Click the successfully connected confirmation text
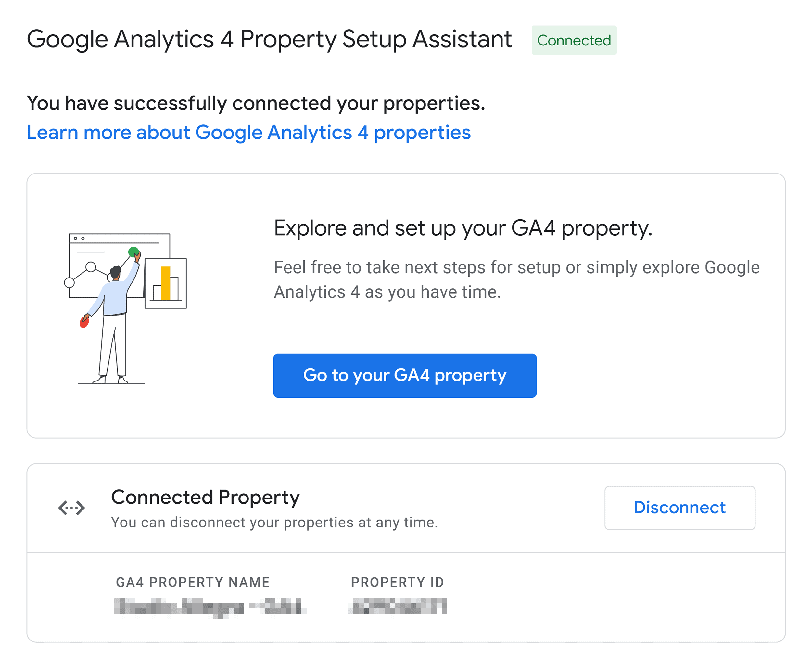 point(256,103)
